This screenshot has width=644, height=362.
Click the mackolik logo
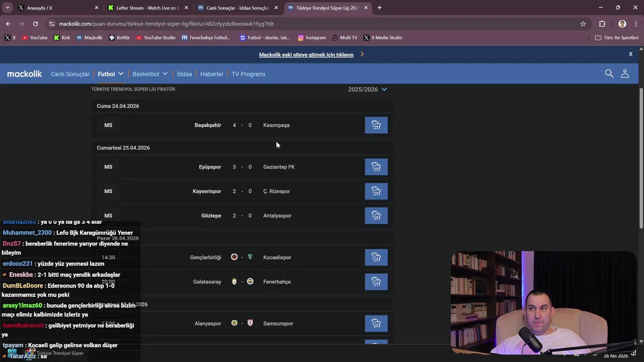(25, 74)
